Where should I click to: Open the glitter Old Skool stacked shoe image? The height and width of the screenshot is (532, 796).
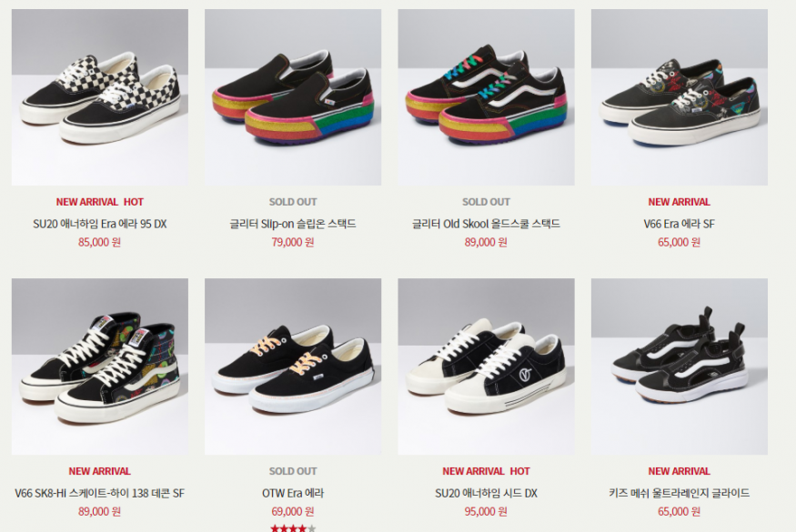click(x=487, y=97)
